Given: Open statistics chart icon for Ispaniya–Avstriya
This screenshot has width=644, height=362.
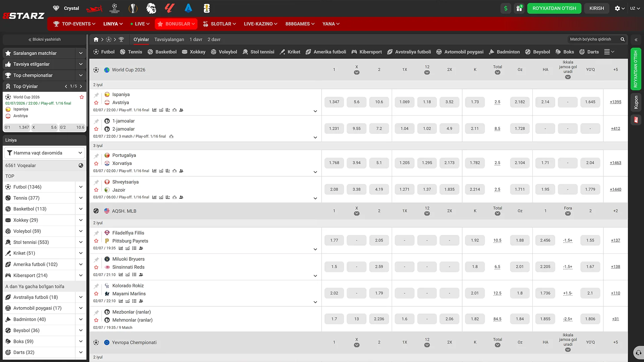Looking at the screenshot, I should (154, 110).
